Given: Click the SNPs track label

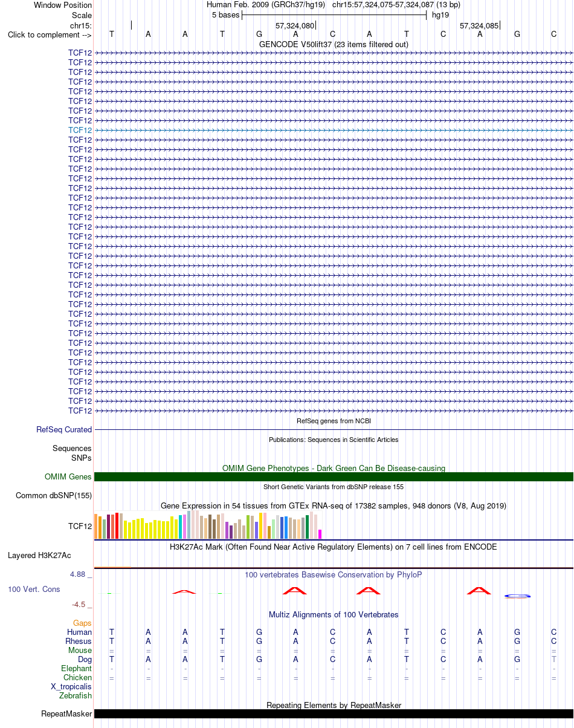Looking at the screenshot, I should pos(82,458).
